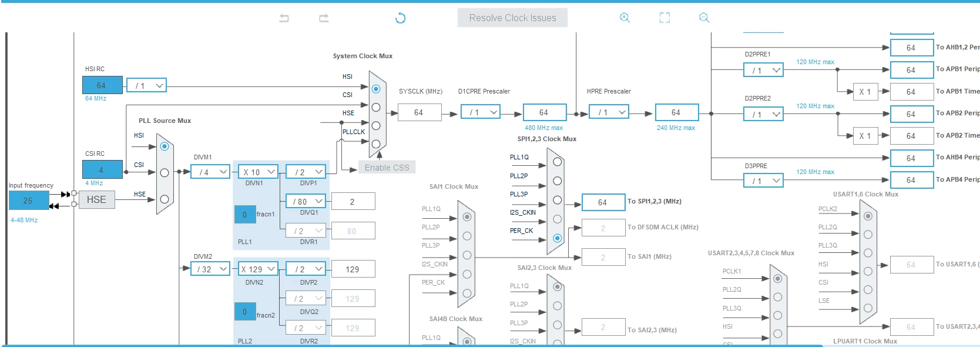Image resolution: width=980 pixels, height=347 pixels.
Task: Select HSI in System Clock Mux
Action: click(376, 89)
